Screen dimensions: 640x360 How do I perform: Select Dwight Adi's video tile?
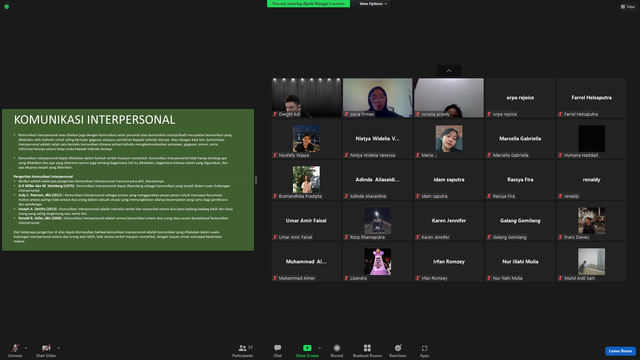(306, 98)
